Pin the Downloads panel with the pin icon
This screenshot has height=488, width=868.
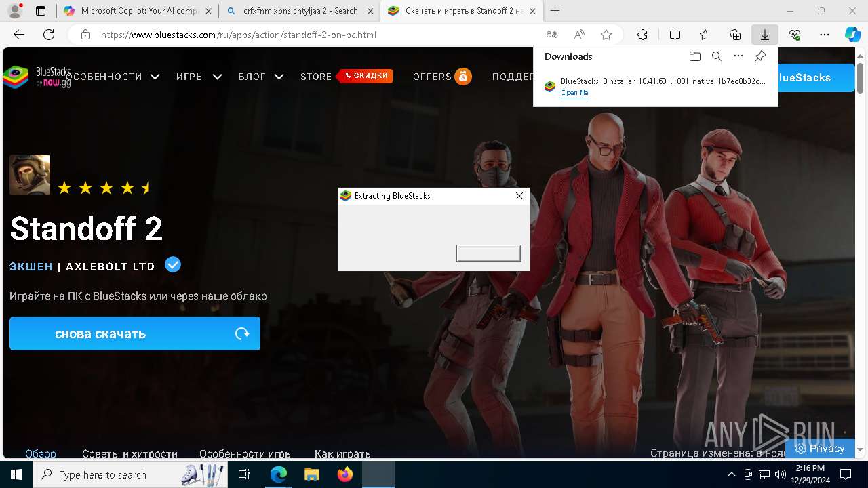click(760, 56)
